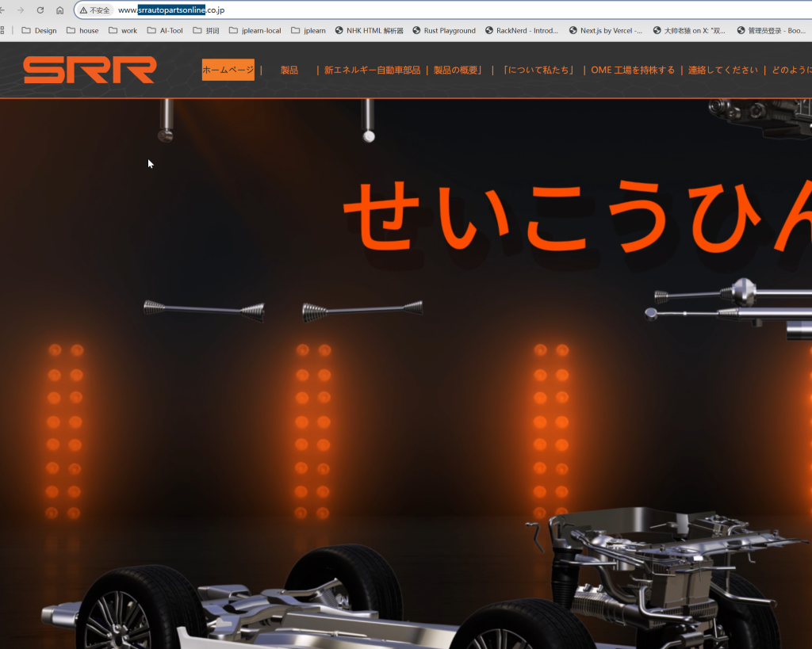Expand the jplearn-local bookmarks folder
This screenshot has width=812, height=649.
pyautogui.click(x=255, y=31)
